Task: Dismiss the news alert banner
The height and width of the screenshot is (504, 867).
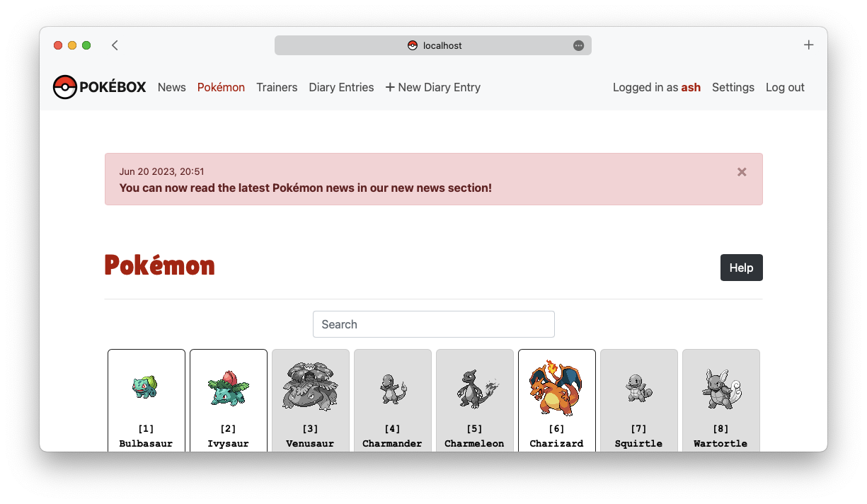Action: (742, 172)
